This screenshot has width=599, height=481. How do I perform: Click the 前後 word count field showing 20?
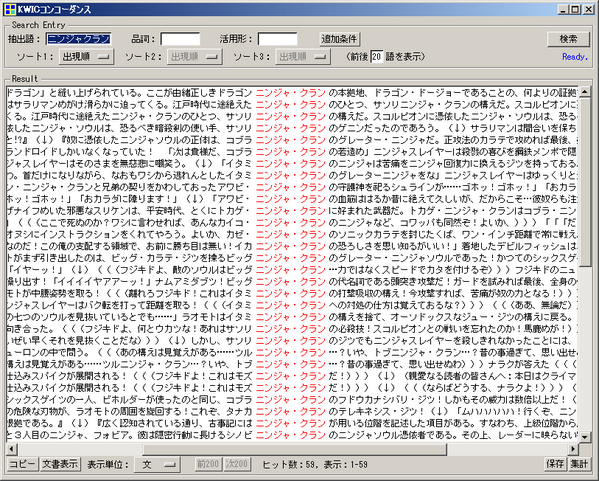click(x=377, y=57)
